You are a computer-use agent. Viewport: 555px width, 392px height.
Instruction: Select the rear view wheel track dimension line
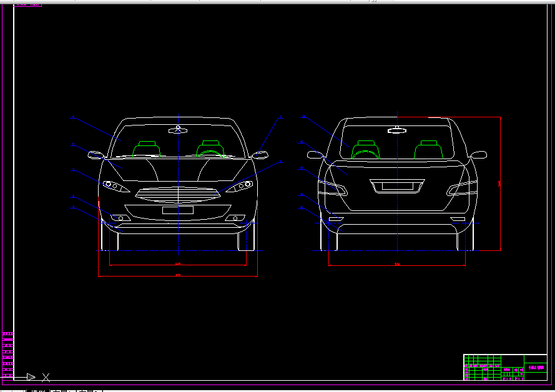(397, 265)
